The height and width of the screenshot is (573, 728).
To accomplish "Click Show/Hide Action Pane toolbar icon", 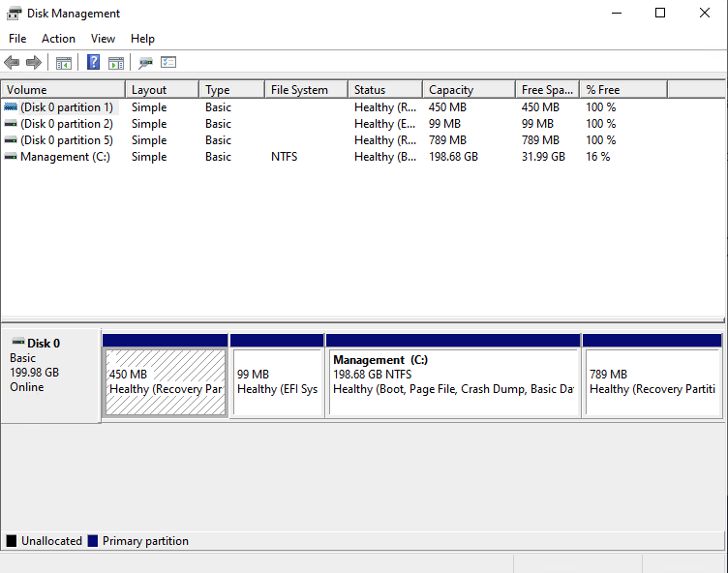I will (x=116, y=63).
